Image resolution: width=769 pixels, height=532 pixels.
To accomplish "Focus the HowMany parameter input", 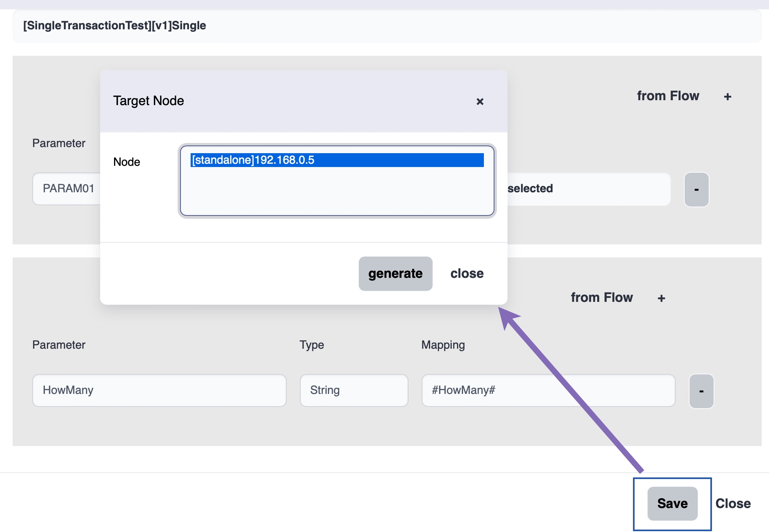I will pos(159,390).
